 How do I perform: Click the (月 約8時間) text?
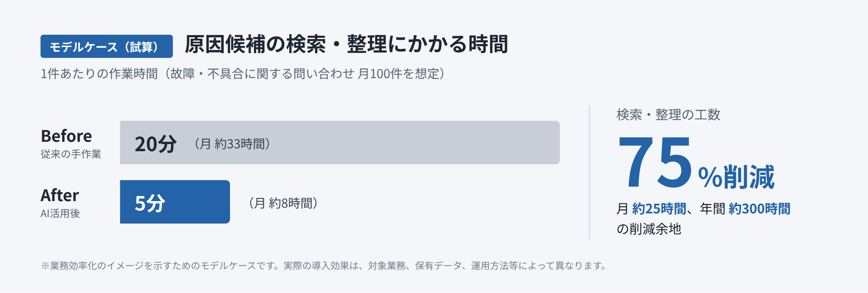click(x=283, y=203)
